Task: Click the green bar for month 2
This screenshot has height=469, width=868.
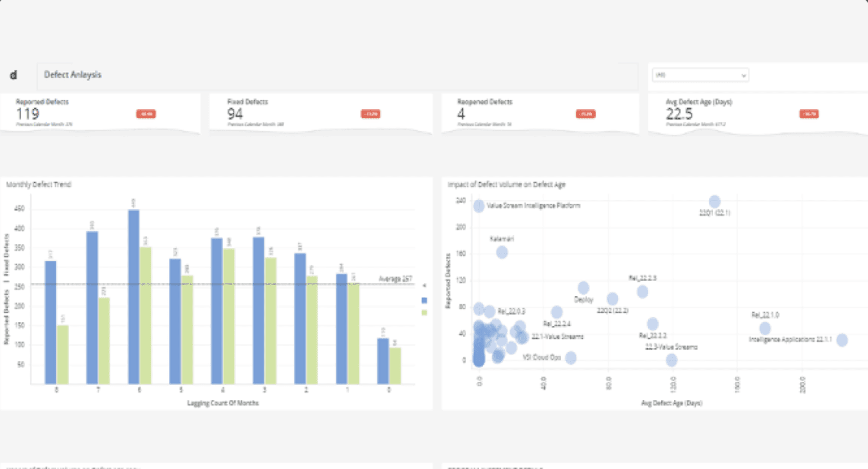Action: [x=312, y=330]
